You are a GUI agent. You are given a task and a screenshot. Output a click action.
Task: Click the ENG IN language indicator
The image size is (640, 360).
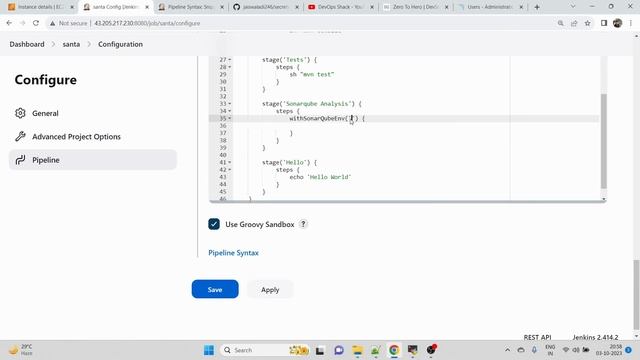point(550,350)
